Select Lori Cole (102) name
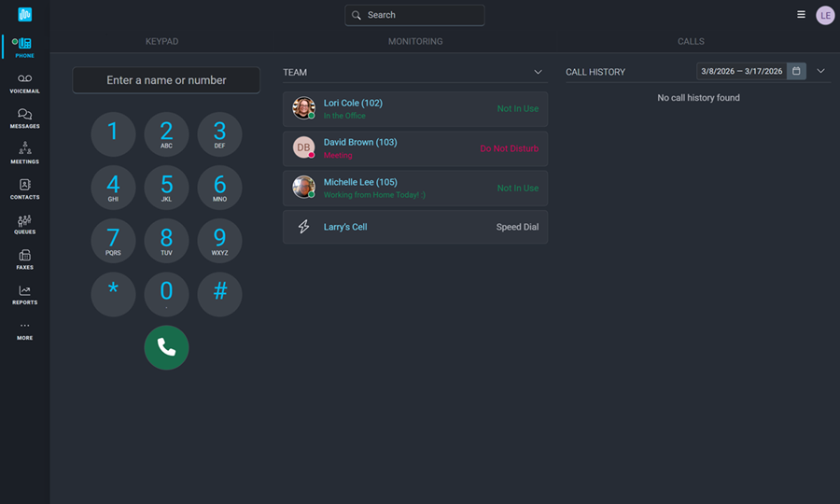The image size is (840, 504). 353,103
